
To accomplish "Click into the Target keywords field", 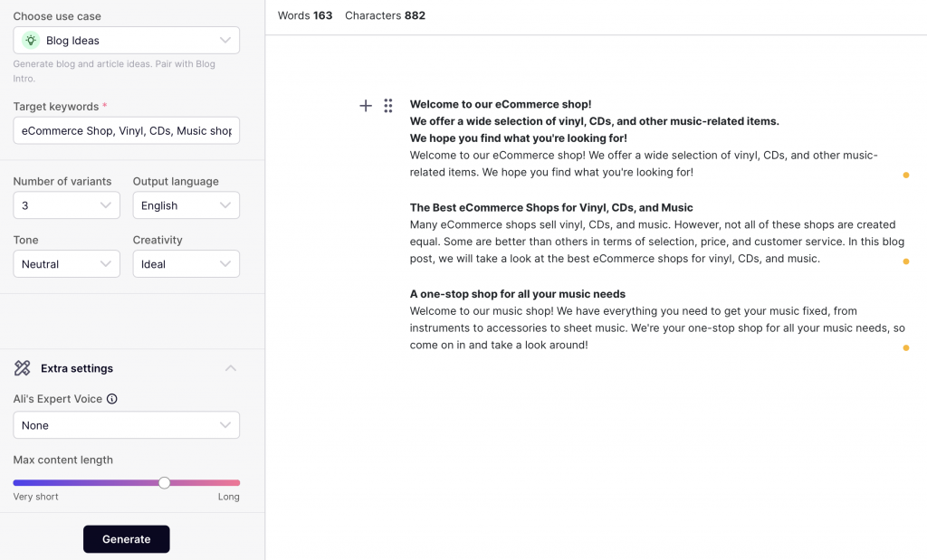I will click(x=127, y=131).
